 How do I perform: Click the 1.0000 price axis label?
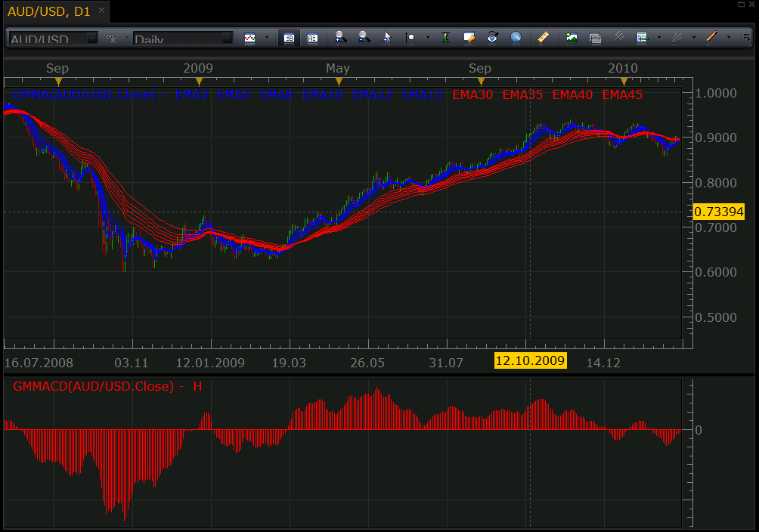[716, 93]
